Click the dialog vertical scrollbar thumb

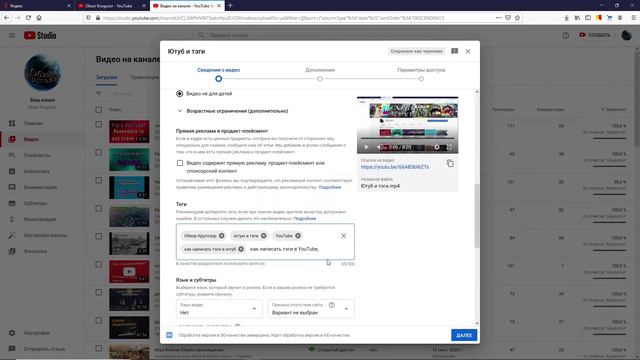pyautogui.click(x=476, y=216)
